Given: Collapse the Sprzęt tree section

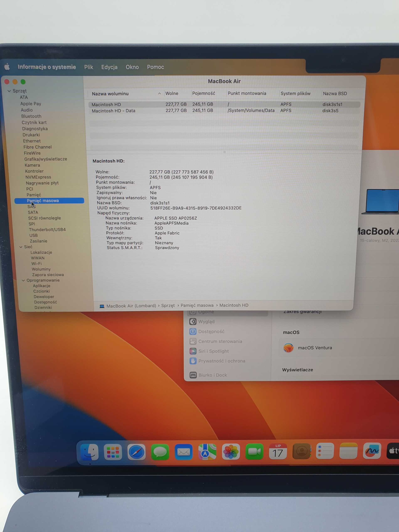Looking at the screenshot, I should coord(9,91).
